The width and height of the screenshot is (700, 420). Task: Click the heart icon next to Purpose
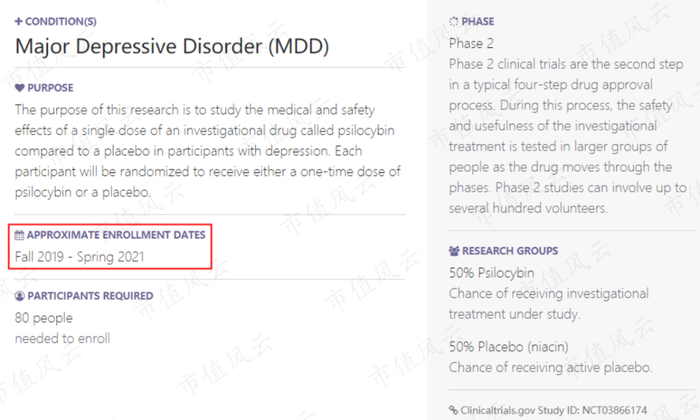pyautogui.click(x=20, y=88)
